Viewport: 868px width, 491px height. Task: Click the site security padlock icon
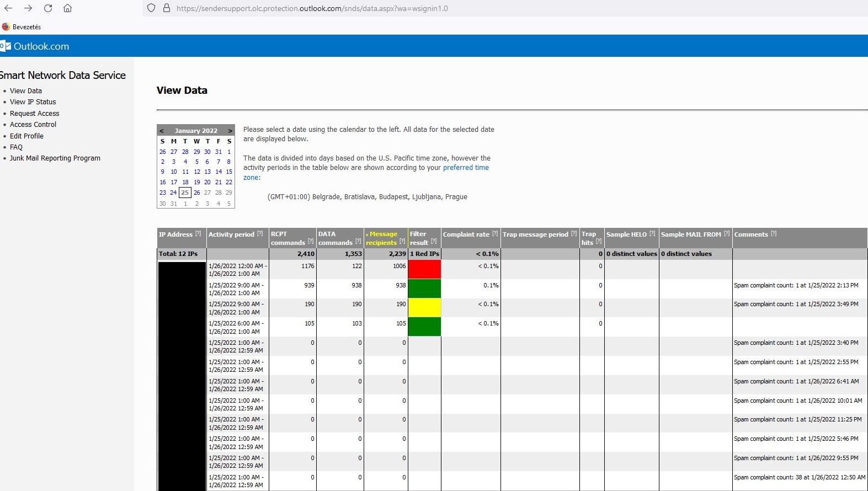166,8
